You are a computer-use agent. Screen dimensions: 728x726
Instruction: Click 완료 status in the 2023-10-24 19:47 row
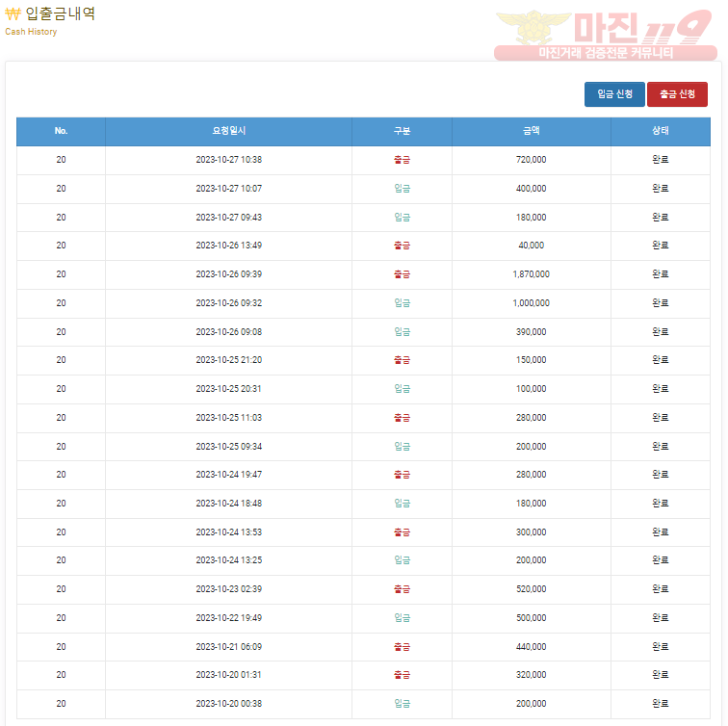click(660, 475)
